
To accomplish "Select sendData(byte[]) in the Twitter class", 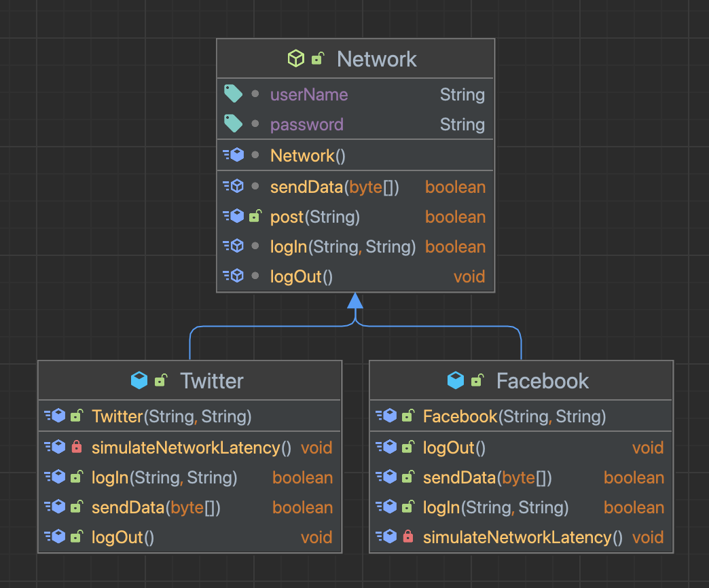I will pyautogui.click(x=156, y=508).
